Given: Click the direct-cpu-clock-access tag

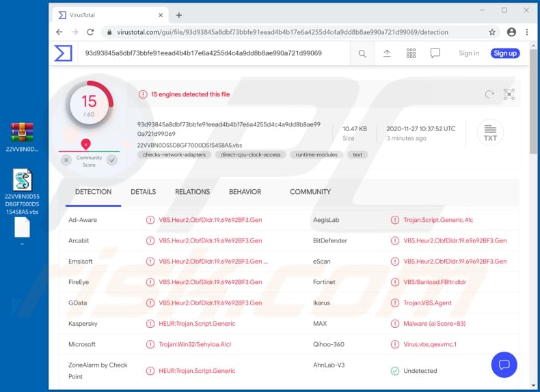Looking at the screenshot, I should tap(250, 155).
